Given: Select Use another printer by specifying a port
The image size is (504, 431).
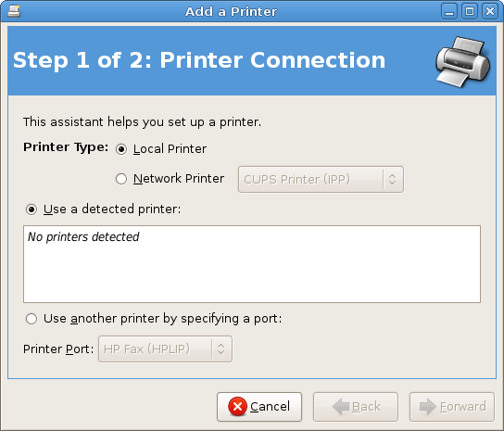Looking at the screenshot, I should 31,319.
